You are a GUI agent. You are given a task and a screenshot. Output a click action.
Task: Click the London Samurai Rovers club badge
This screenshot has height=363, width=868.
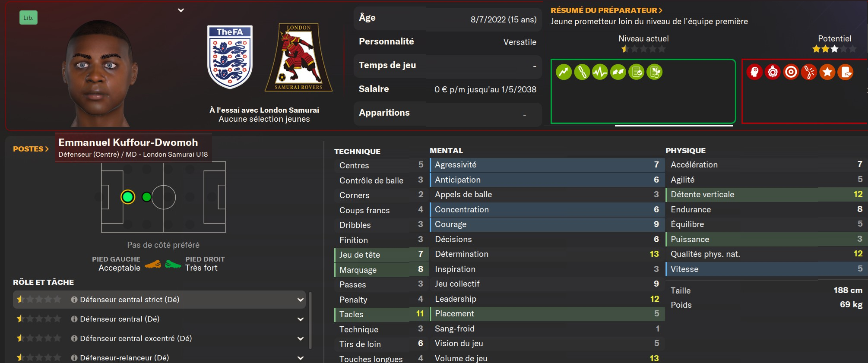click(x=298, y=57)
